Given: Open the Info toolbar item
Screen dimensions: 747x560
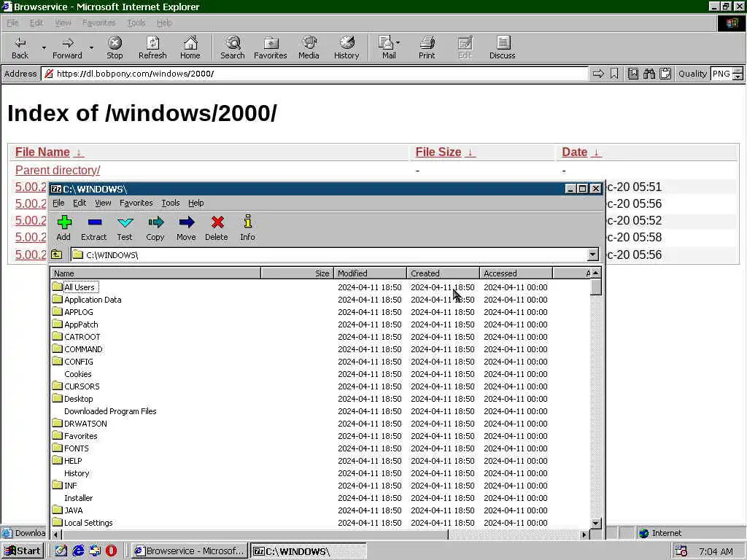Looking at the screenshot, I should click(248, 228).
